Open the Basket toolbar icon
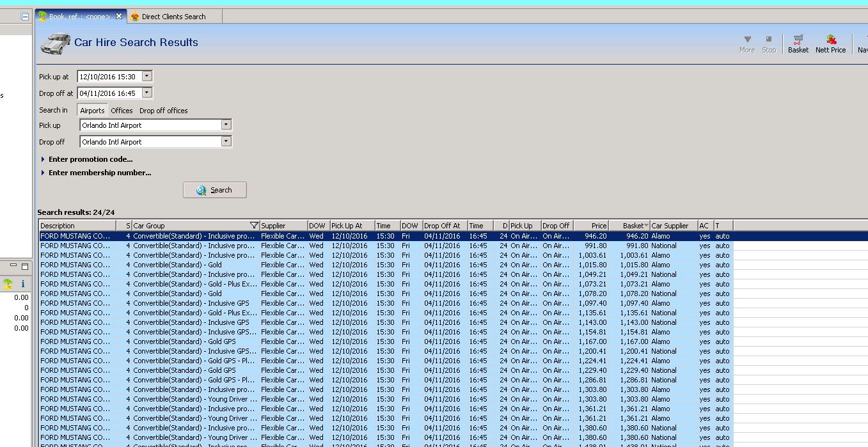Viewport: 868px width, 447px height. 798,43
